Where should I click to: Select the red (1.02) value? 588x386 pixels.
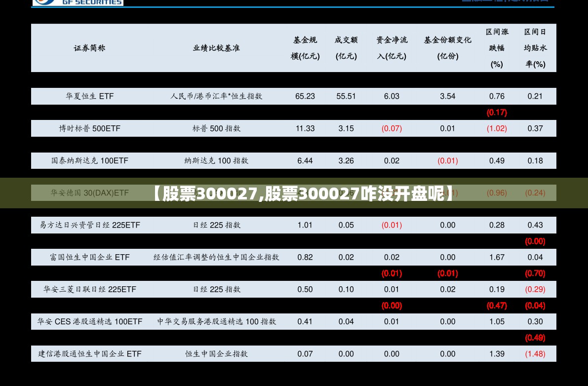(497, 128)
